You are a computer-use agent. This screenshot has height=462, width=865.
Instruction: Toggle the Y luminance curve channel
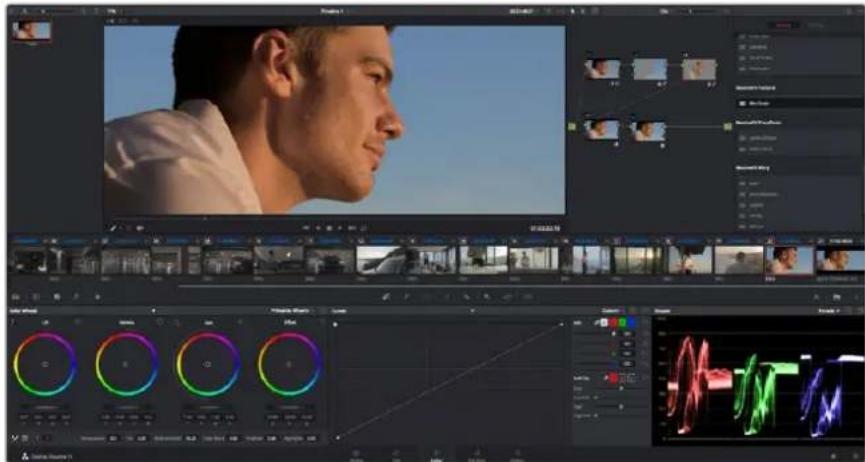click(604, 322)
